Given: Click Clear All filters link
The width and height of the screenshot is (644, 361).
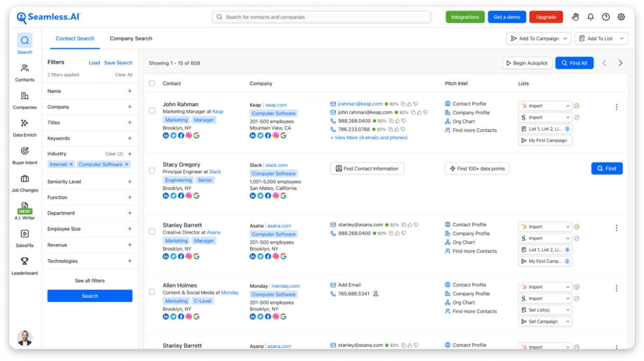Looking at the screenshot, I should (123, 75).
